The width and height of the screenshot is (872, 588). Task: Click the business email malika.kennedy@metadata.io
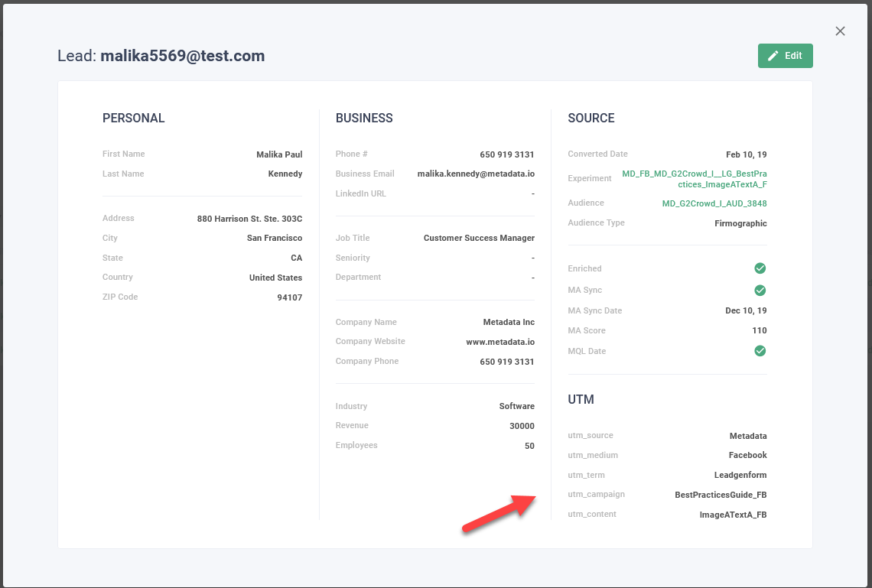(475, 174)
